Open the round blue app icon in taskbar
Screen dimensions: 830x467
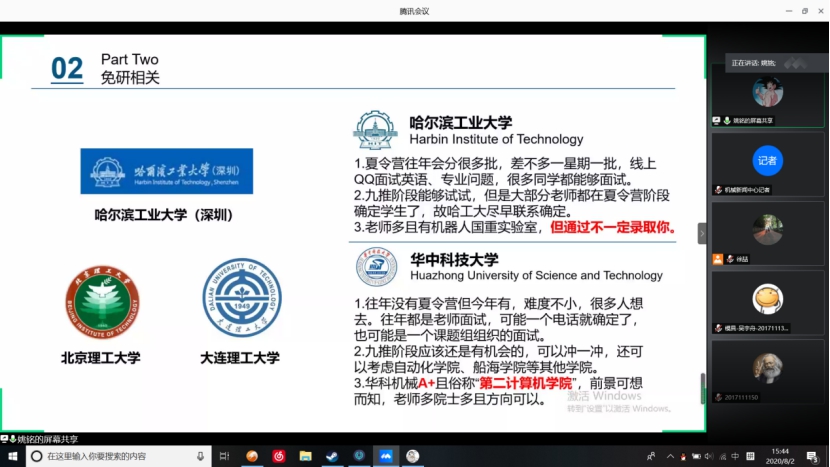click(x=359, y=456)
